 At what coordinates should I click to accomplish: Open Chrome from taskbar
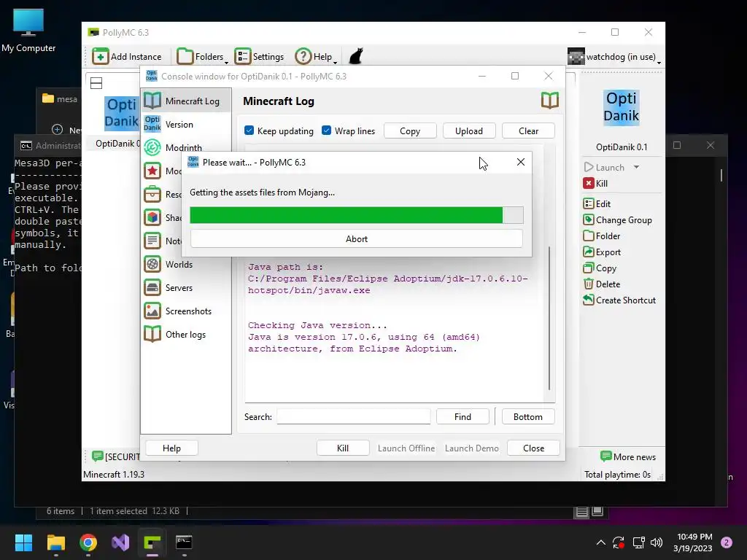[88, 542]
